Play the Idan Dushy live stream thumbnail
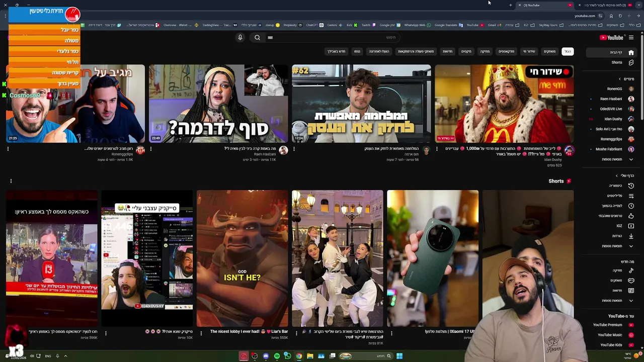Image resolution: width=644 pixels, height=362 pixels. point(504,104)
